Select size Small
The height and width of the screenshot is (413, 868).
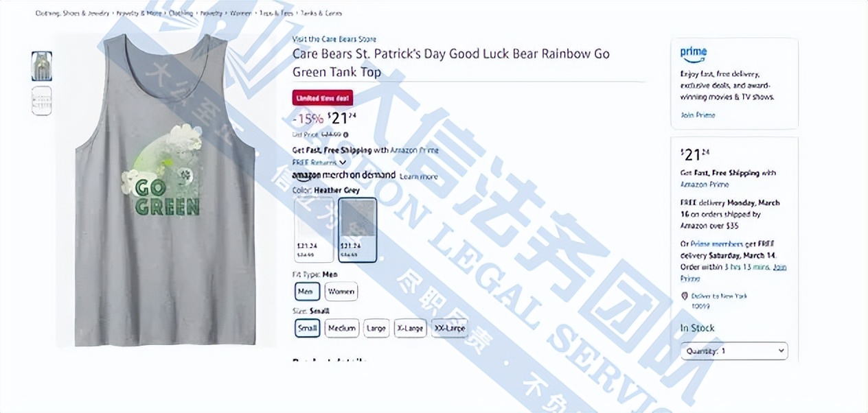(x=307, y=328)
